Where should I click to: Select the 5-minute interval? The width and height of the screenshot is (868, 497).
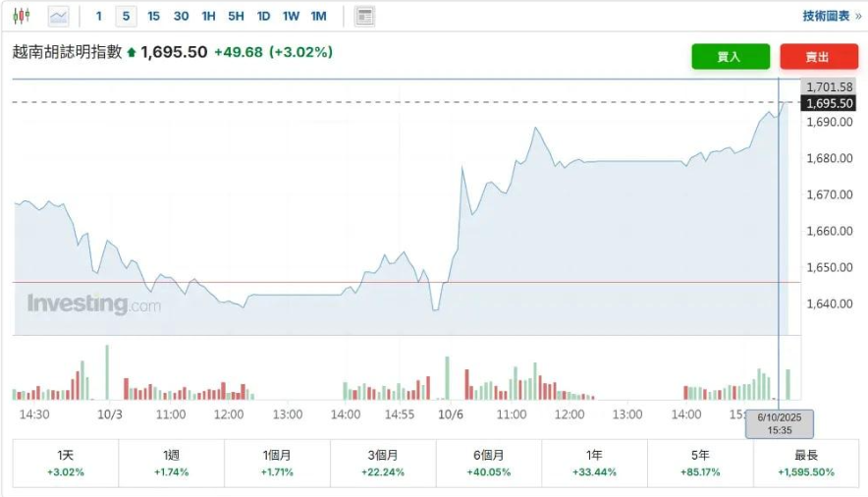[126, 16]
